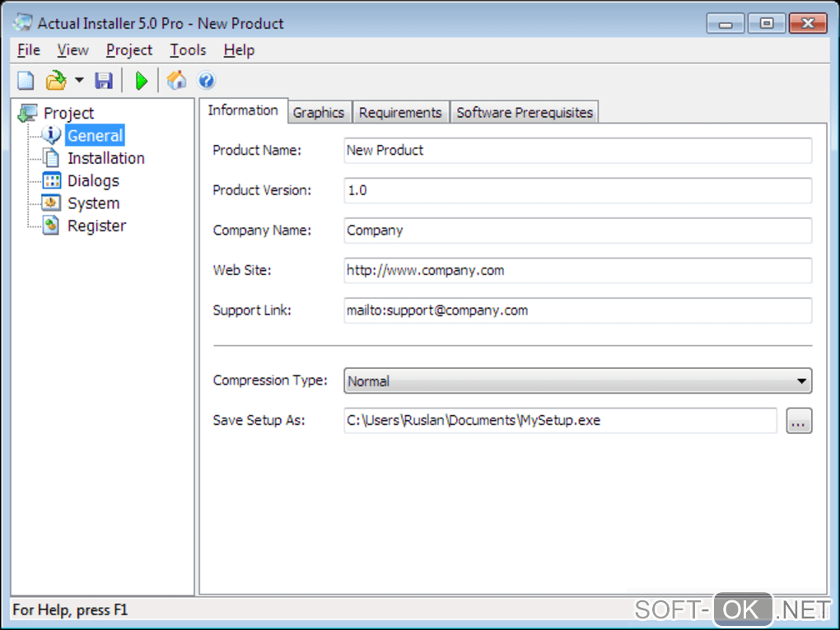Click the New project toolbar icon

(26, 81)
